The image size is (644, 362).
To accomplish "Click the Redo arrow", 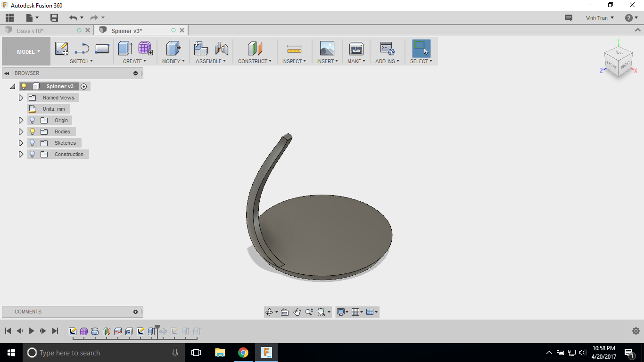I will click(94, 18).
